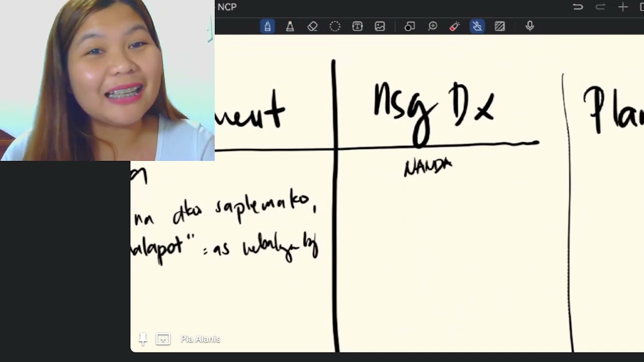Redo the last undone stroke
Screen dimensions: 644x362
coord(600,7)
